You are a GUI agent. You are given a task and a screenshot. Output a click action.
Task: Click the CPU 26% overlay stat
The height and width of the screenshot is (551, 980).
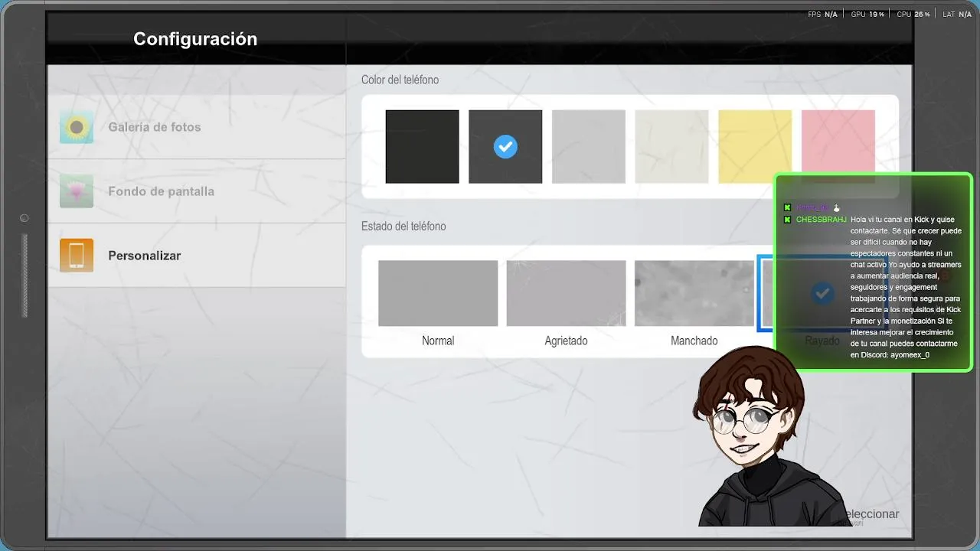tap(913, 15)
